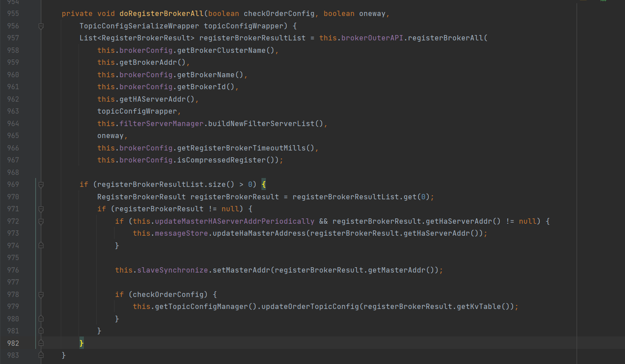Collapse if block at line 969
This screenshot has height=364, width=625.
(x=41, y=185)
